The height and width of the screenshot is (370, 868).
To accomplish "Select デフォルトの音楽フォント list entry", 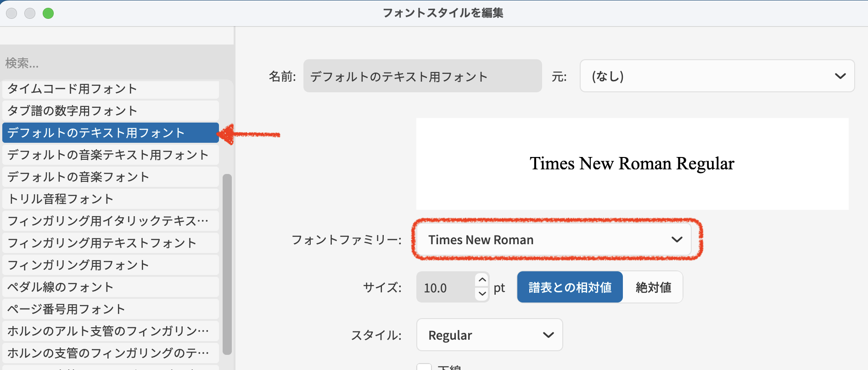I will [110, 177].
